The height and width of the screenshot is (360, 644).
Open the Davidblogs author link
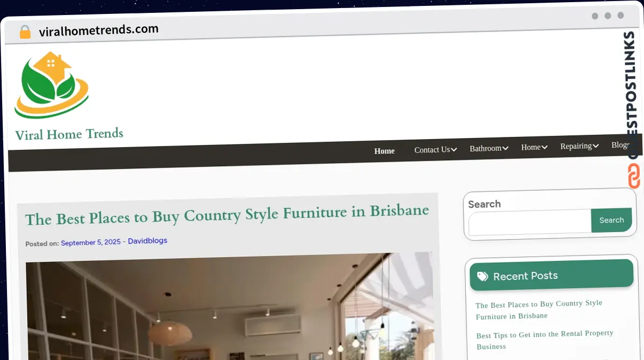click(148, 241)
